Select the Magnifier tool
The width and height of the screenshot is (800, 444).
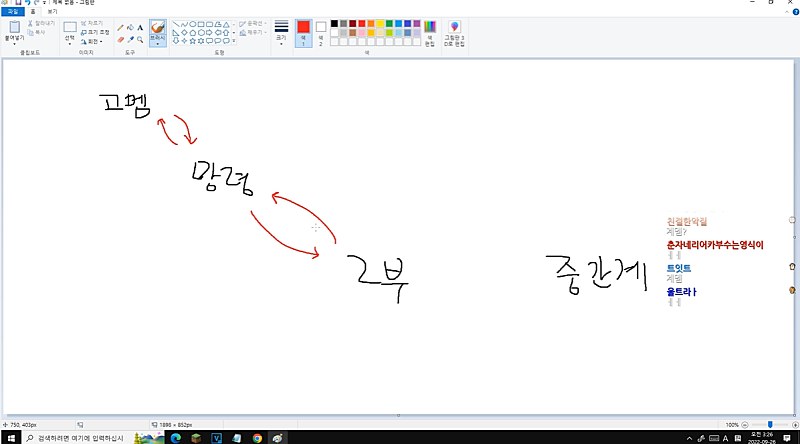point(140,39)
